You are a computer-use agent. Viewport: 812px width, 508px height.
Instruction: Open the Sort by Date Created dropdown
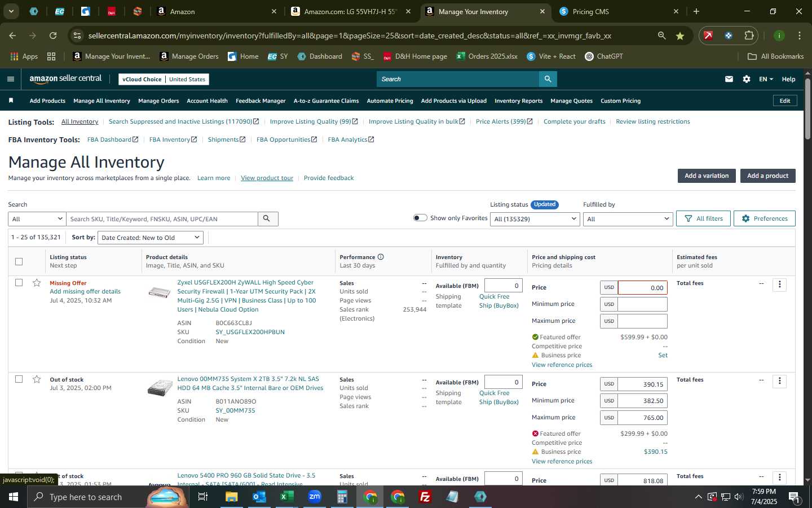tap(150, 238)
